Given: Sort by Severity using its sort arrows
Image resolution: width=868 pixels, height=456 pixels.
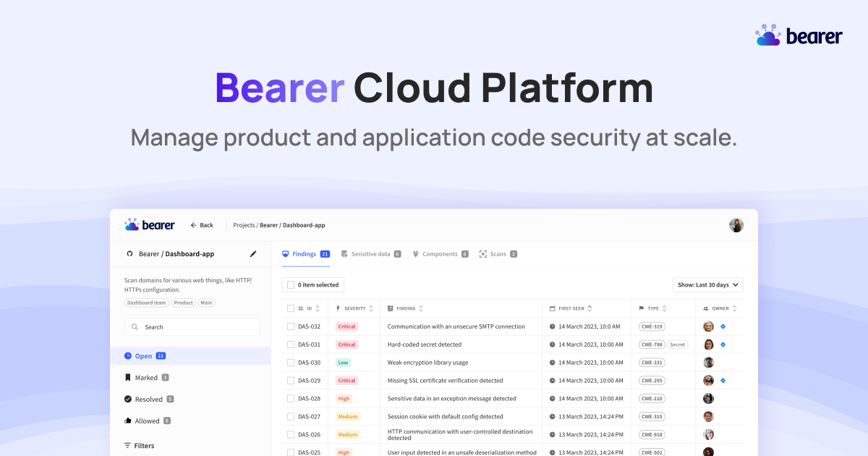Looking at the screenshot, I should 371,308.
